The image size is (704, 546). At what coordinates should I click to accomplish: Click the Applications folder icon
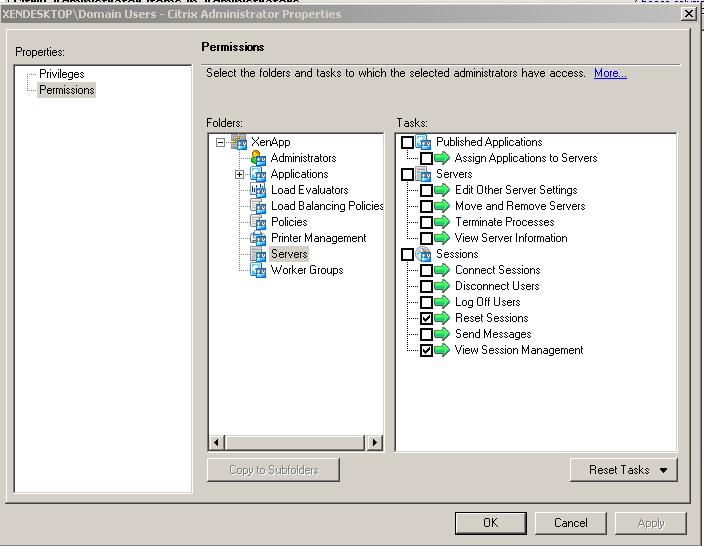point(258,174)
